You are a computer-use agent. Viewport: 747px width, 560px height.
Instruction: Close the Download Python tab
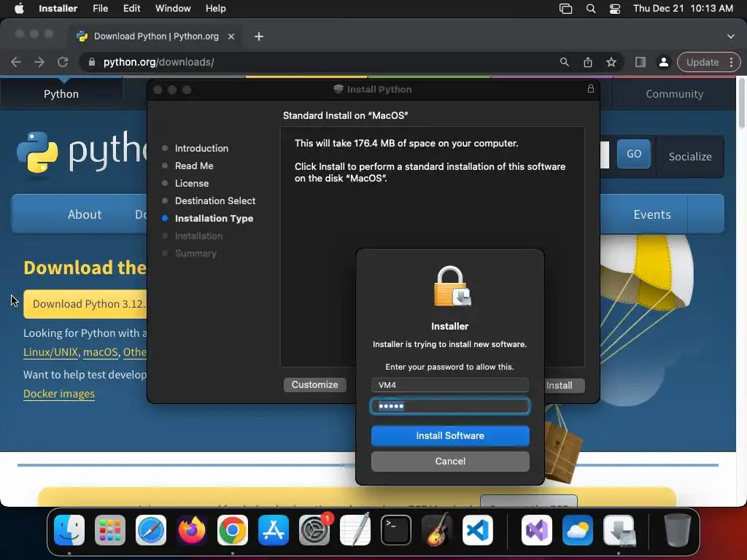click(231, 36)
